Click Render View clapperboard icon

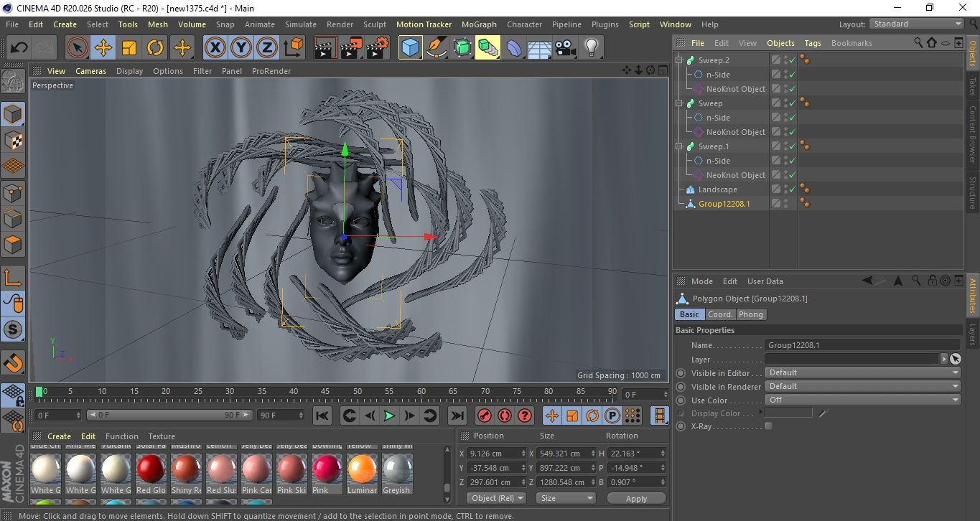326,48
